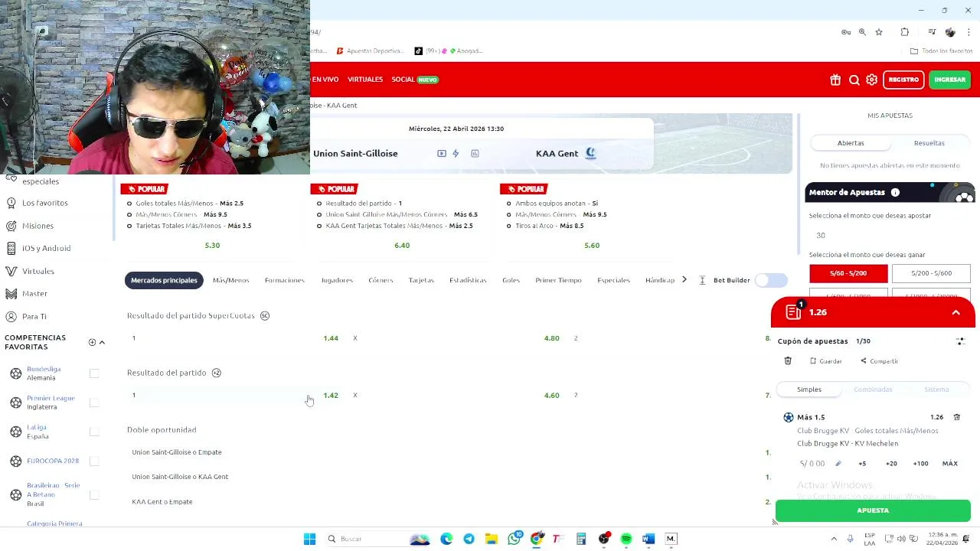
Task: Show more market tabs with right arrow
Action: click(x=684, y=280)
